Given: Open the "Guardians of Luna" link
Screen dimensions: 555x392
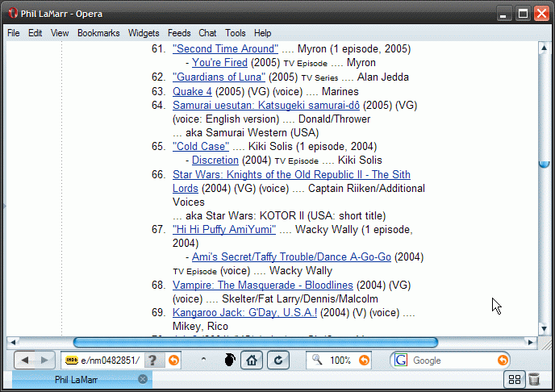Looking at the screenshot, I should [x=219, y=77].
